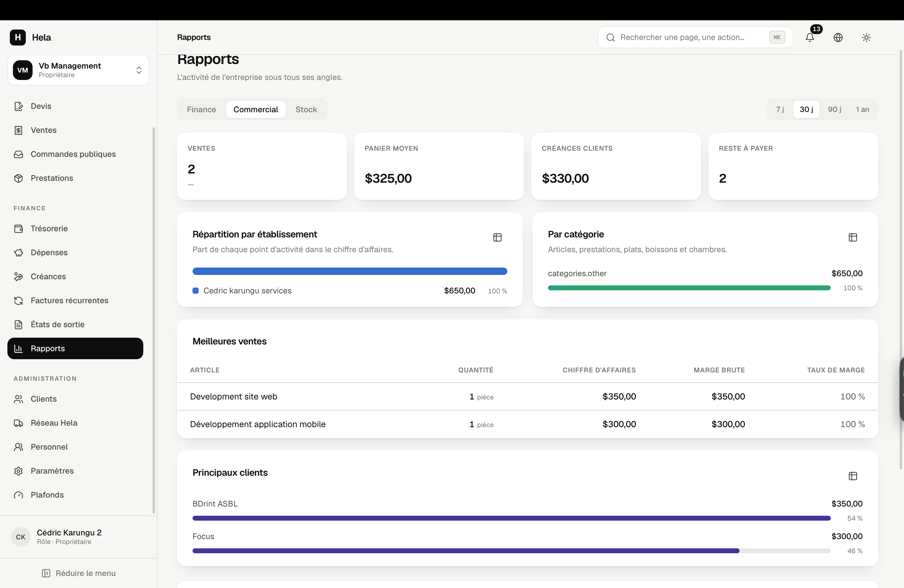904x588 pixels.
Task: Click the Plafonds gauge icon
Action: 19,494
